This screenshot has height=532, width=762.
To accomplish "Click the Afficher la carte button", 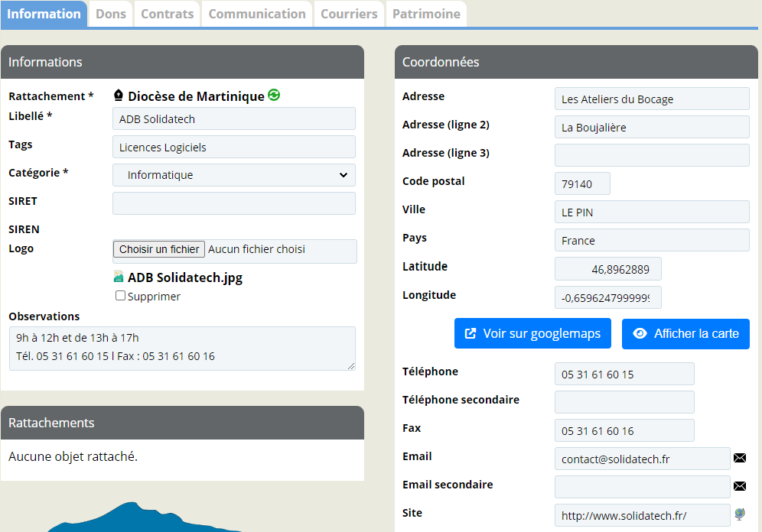I will (x=685, y=333).
